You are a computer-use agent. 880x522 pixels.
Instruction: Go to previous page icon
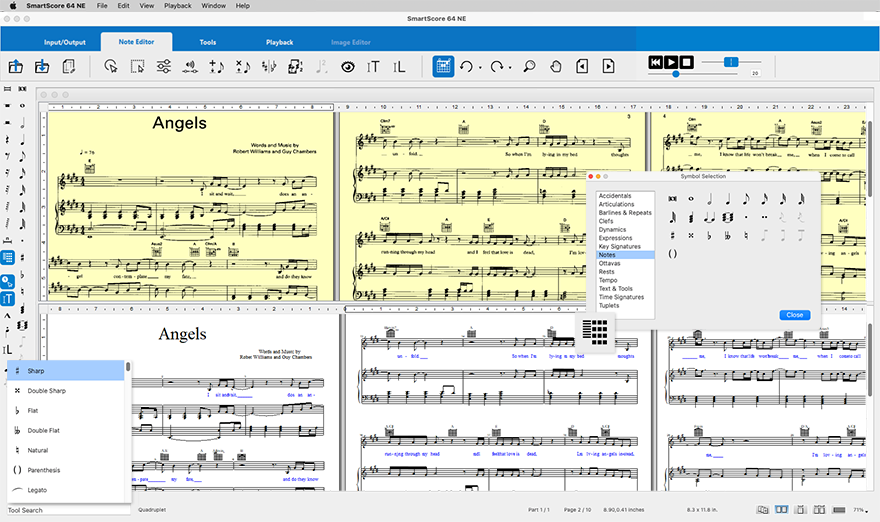(x=582, y=67)
